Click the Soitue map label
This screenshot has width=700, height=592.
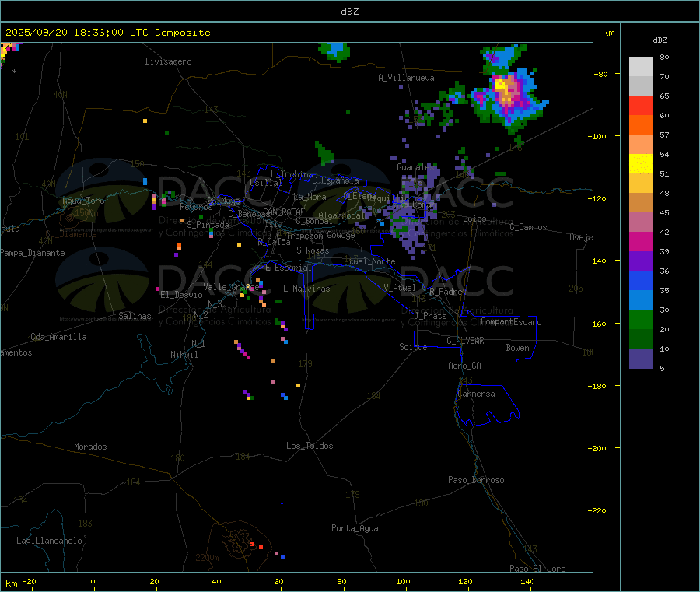(413, 347)
